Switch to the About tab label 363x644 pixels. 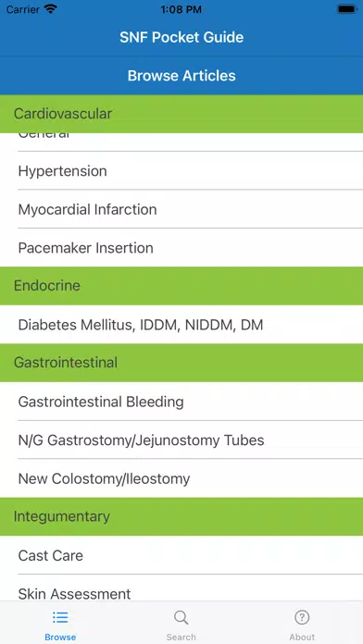click(x=302, y=637)
